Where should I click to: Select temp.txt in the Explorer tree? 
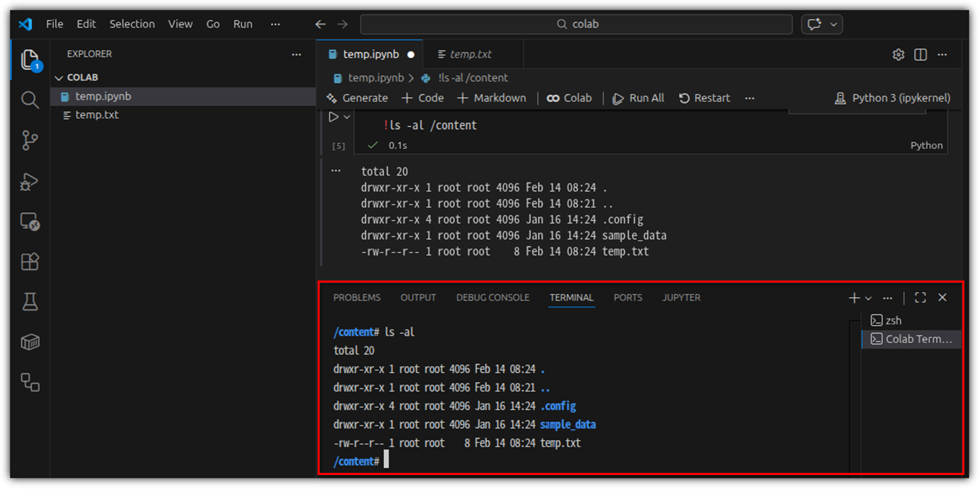(x=183, y=115)
